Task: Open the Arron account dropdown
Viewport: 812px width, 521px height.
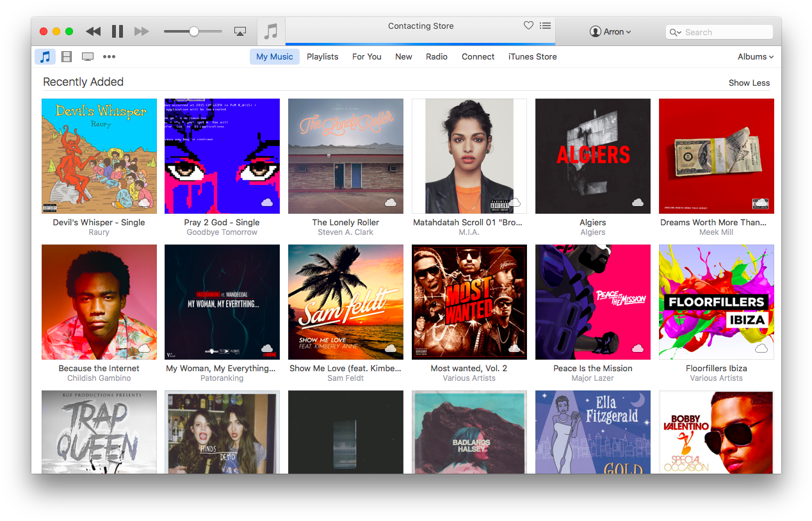Action: [x=610, y=31]
